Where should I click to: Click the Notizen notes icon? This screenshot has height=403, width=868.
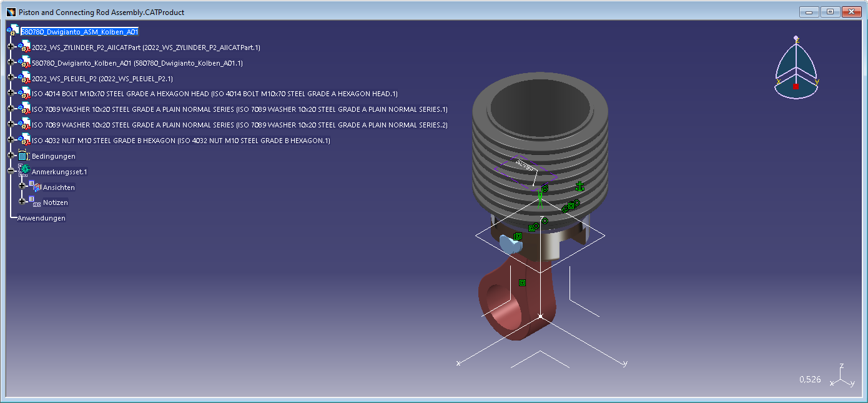click(36, 202)
